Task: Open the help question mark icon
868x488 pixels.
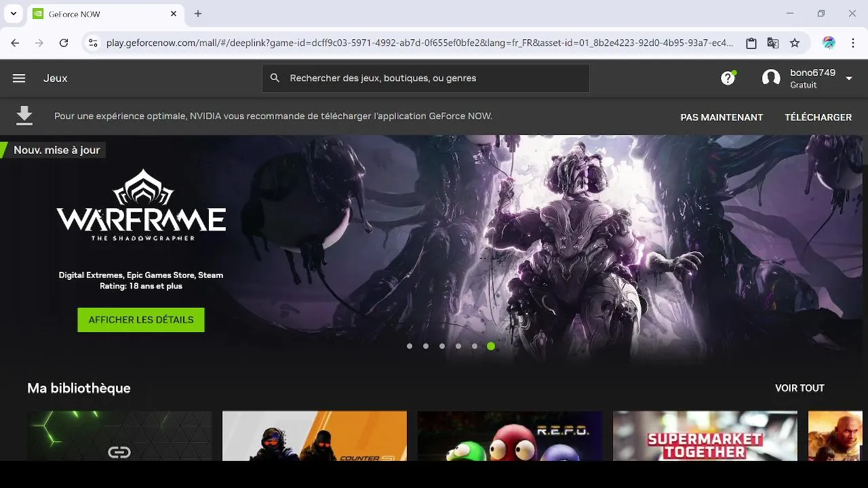Action: [x=728, y=78]
